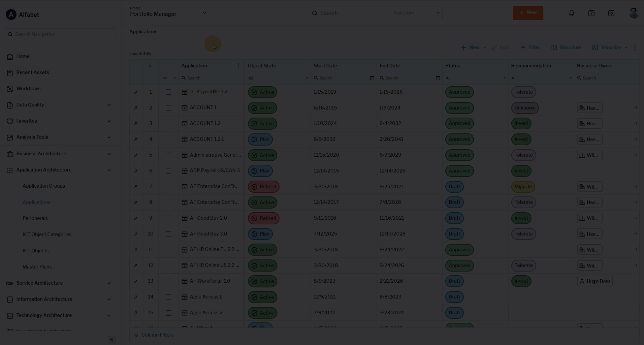Open the help question mark icon
Viewport: 644px width, 345px height.
[591, 13]
